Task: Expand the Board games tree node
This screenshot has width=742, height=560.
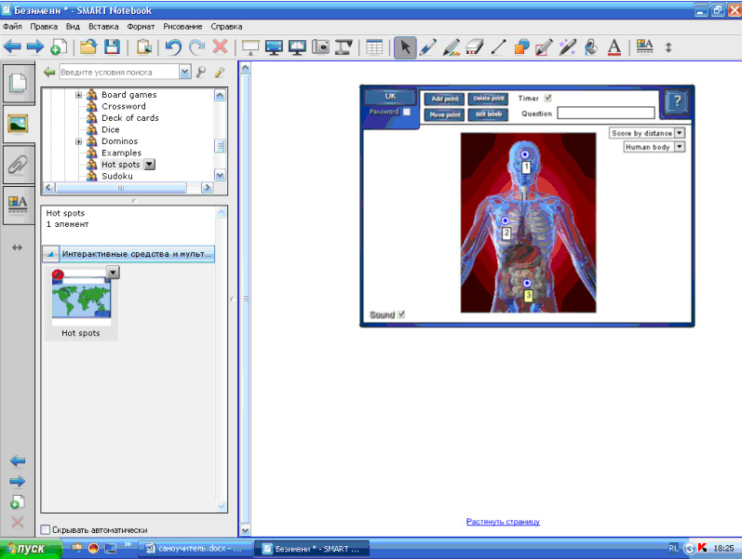Action: (79, 95)
